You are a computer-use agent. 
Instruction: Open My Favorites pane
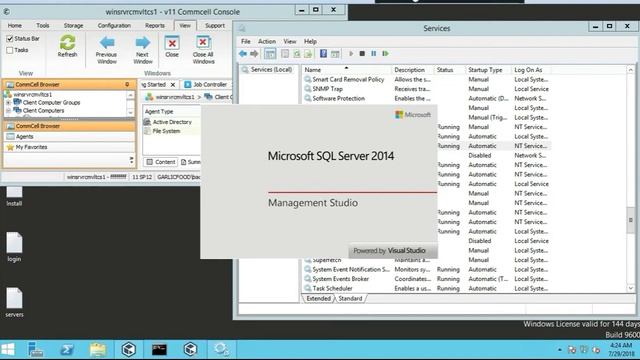[69, 147]
